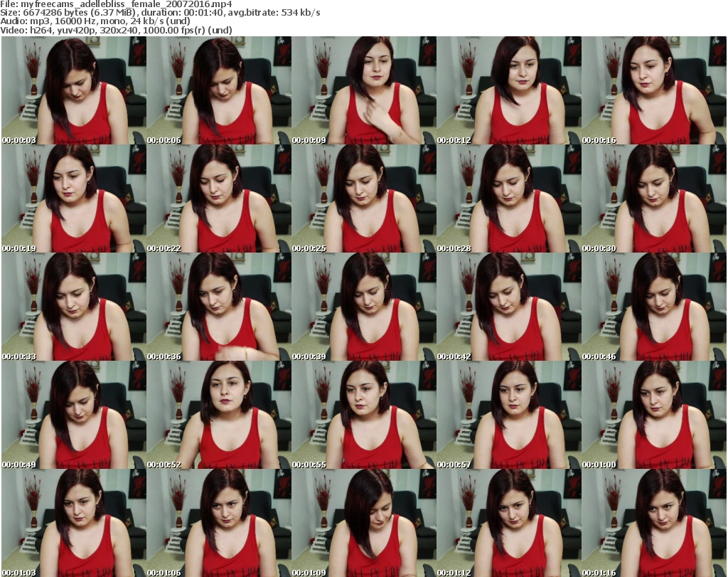Choose the frame marked 00:00:36

[x=219, y=307]
